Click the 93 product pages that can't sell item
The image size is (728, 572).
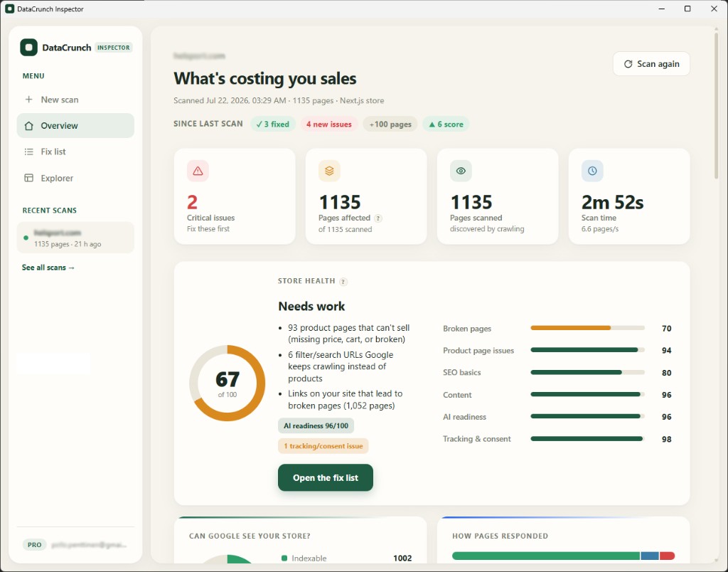coord(348,334)
